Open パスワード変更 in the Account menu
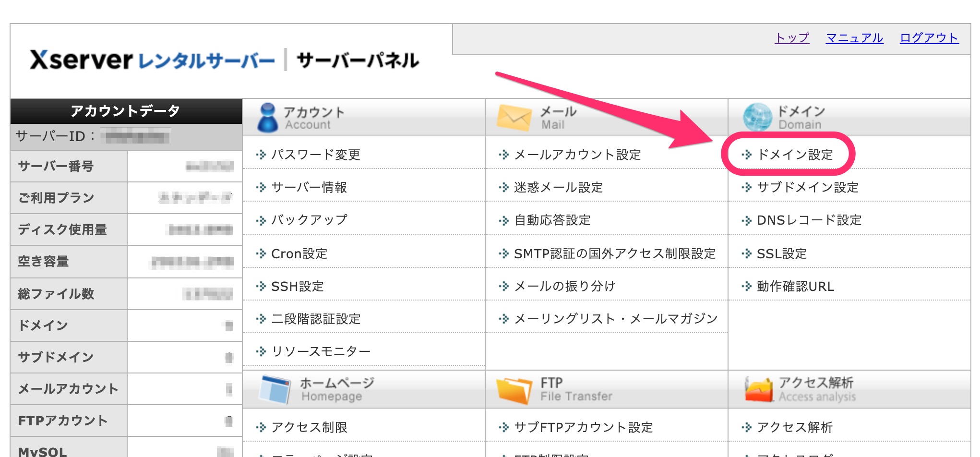Image resolution: width=980 pixels, height=457 pixels. 315,155
